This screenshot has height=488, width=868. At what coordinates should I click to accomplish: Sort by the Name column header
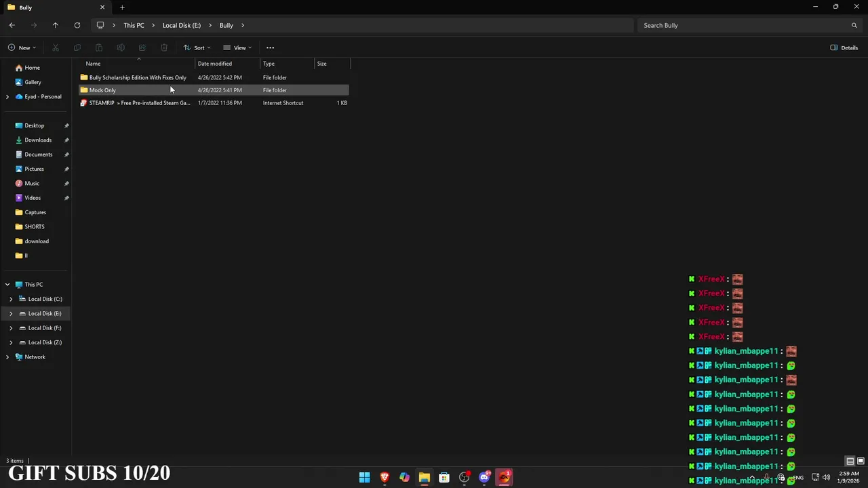[138, 64]
